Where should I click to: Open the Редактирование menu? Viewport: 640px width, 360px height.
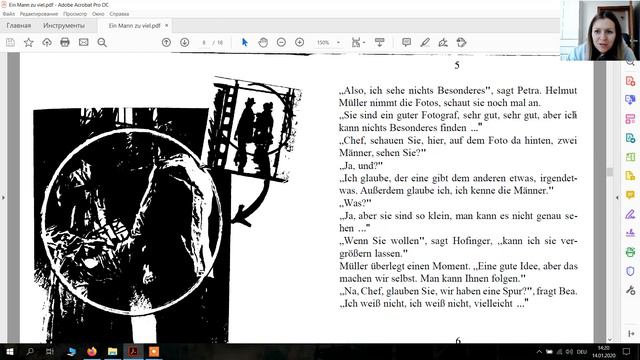(x=39, y=14)
